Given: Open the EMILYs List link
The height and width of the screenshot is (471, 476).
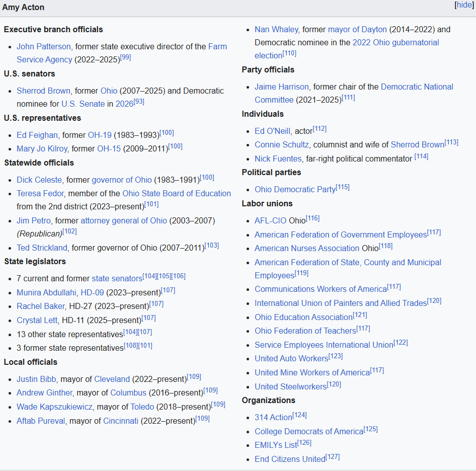Looking at the screenshot, I should tap(276, 445).
